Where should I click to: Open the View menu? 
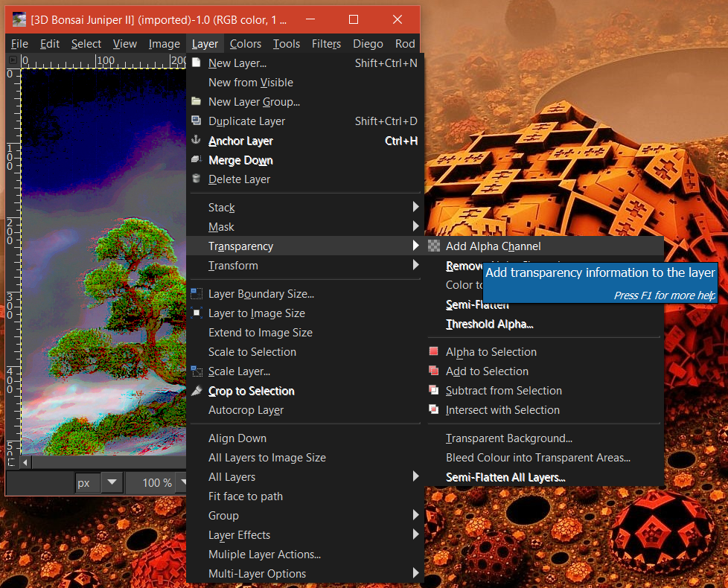pos(125,44)
